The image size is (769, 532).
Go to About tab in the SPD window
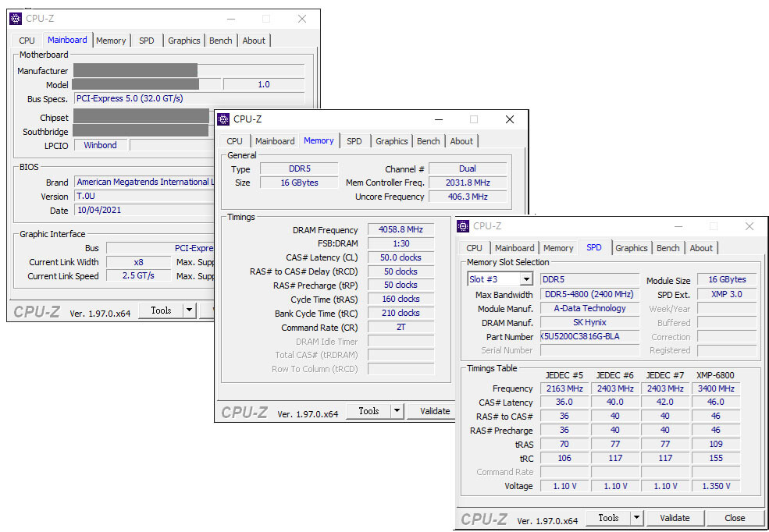700,248
